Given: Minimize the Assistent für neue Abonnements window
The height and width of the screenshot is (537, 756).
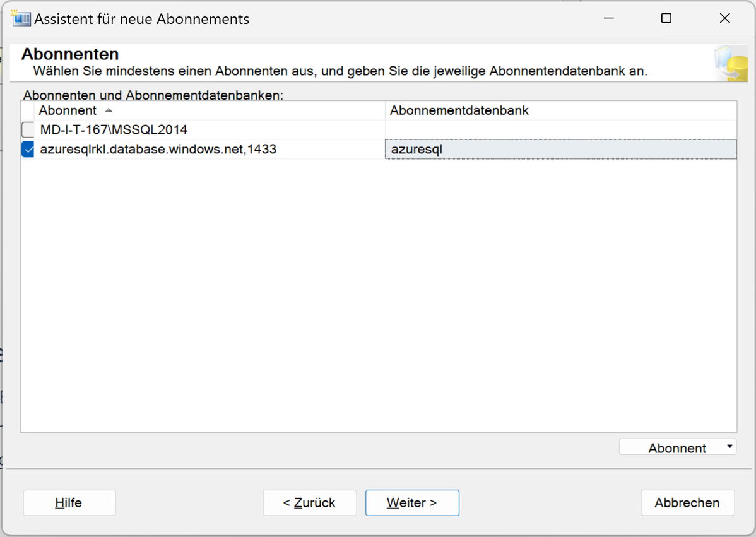Looking at the screenshot, I should click(609, 18).
